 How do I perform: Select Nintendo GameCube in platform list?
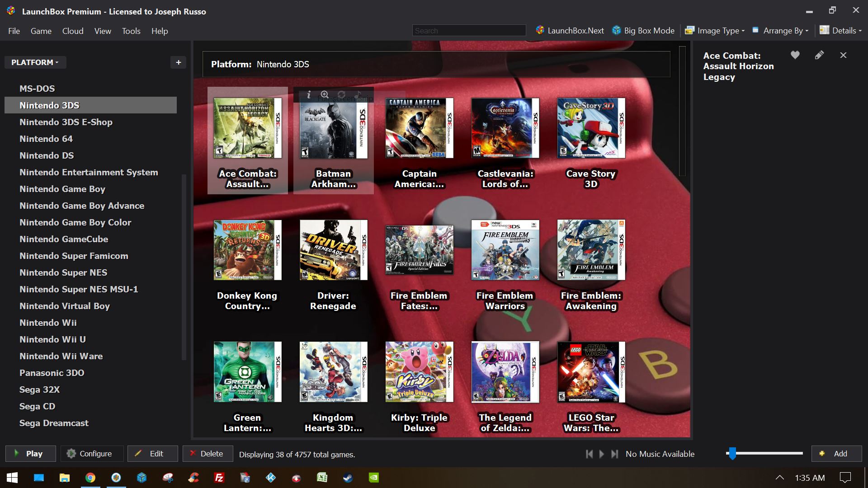tap(64, 239)
